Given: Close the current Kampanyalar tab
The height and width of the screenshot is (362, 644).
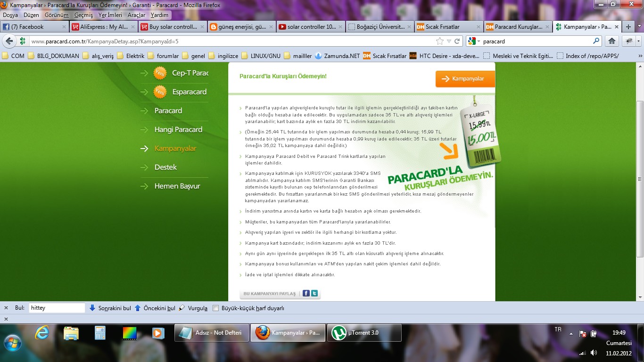Looking at the screenshot, I should (616, 27).
